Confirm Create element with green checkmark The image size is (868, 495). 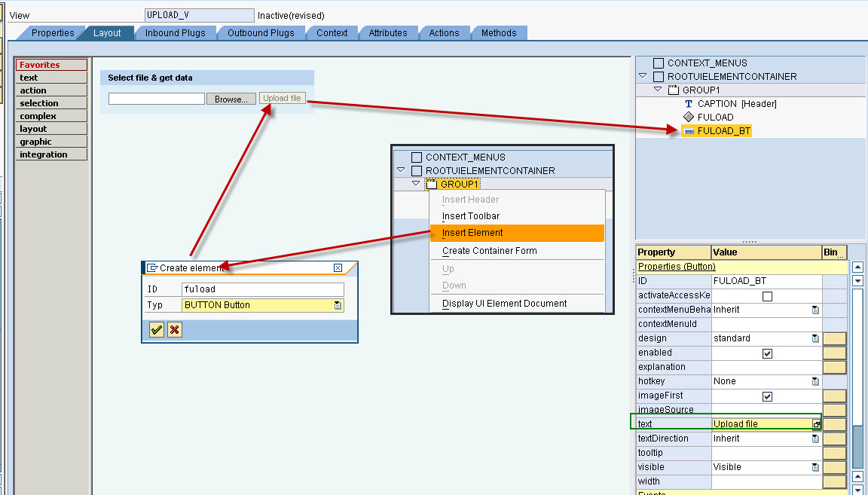[x=156, y=329]
